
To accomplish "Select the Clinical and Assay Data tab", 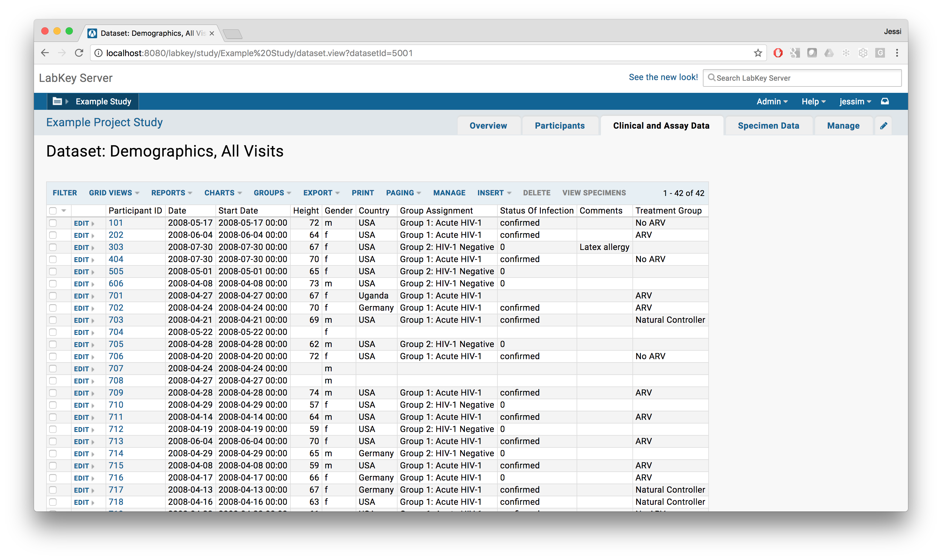I will (x=661, y=126).
